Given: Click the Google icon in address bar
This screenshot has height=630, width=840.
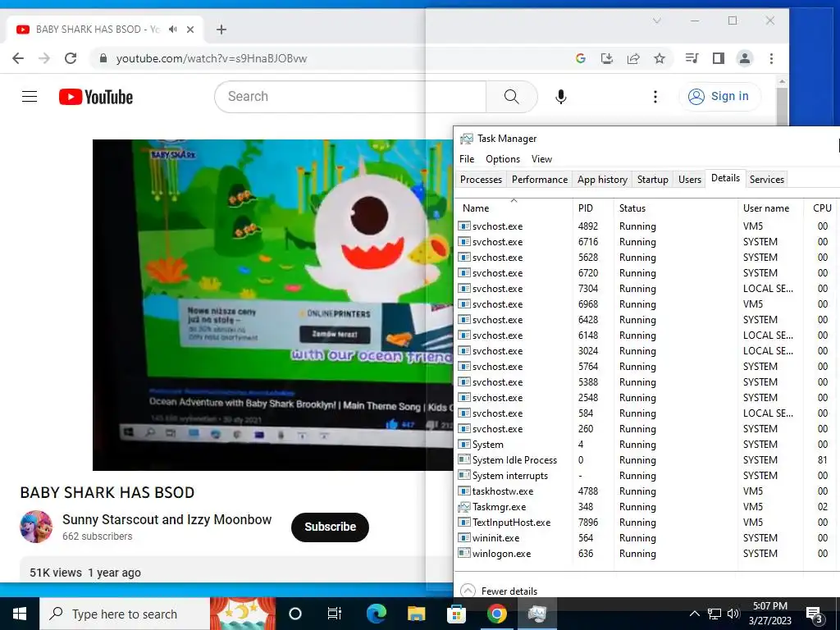Looking at the screenshot, I should pos(580,58).
